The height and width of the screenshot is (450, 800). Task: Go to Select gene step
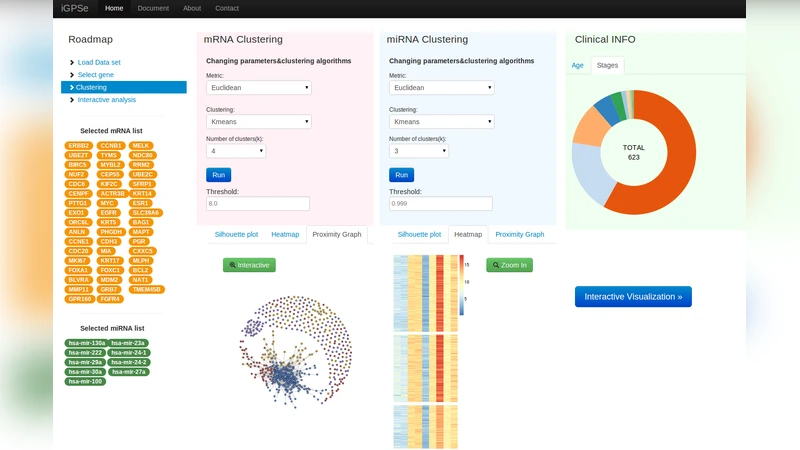95,74
